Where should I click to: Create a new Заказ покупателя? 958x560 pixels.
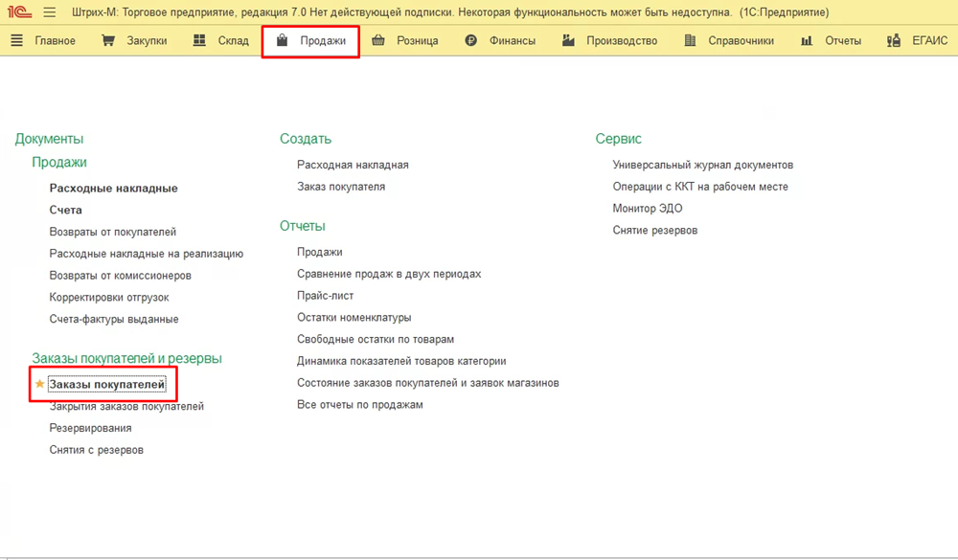[x=341, y=187]
